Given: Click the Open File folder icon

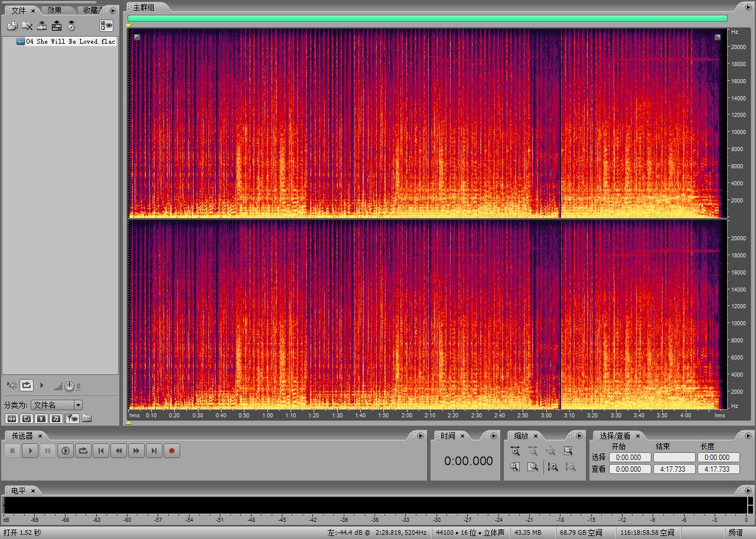Looking at the screenshot, I should click(12, 26).
